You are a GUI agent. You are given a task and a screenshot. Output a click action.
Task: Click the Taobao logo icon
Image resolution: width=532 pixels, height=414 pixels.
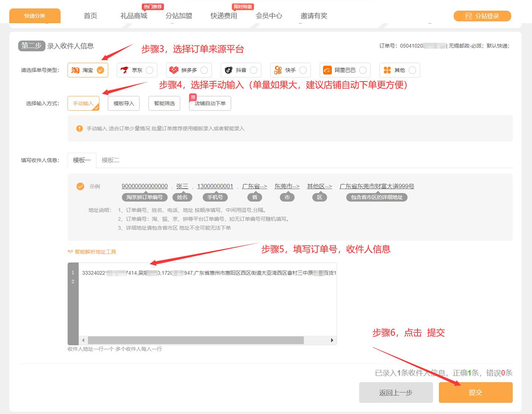[76, 70]
